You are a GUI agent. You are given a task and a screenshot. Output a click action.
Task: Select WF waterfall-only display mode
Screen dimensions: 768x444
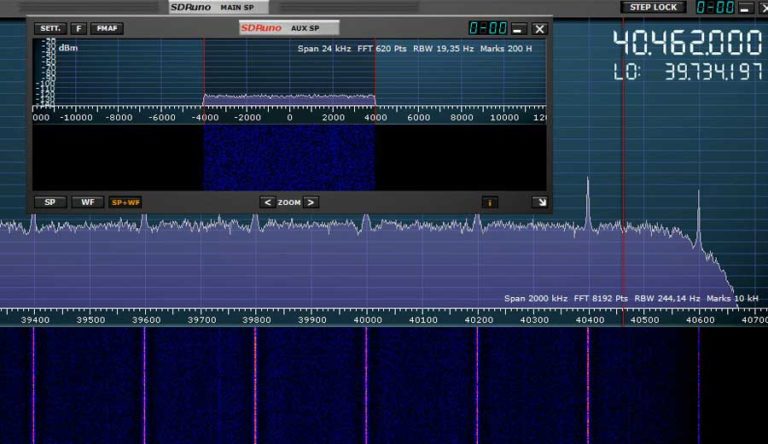[x=88, y=202]
